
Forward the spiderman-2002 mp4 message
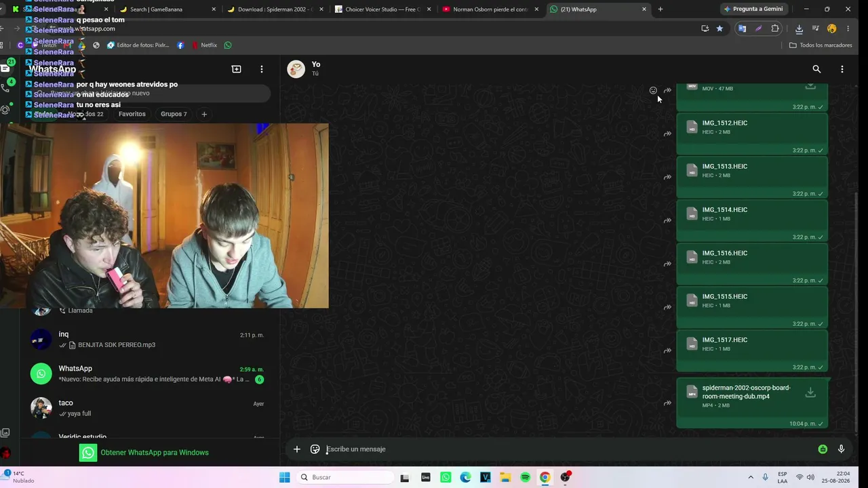(x=667, y=403)
